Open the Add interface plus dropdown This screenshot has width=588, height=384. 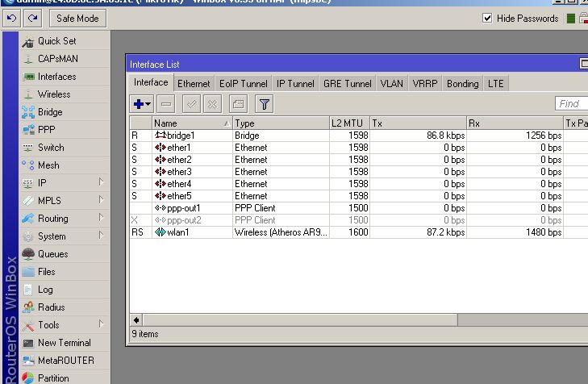pos(142,104)
